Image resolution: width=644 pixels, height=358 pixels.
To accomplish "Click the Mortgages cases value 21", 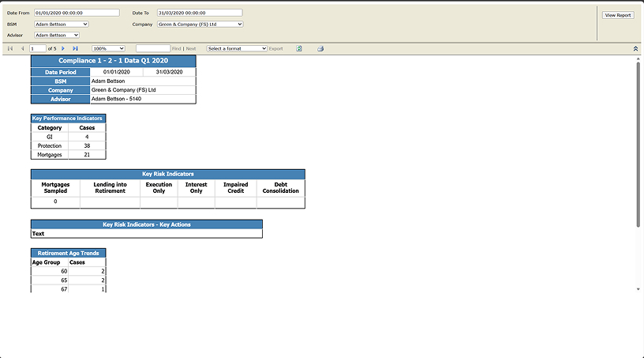I will (x=87, y=155).
